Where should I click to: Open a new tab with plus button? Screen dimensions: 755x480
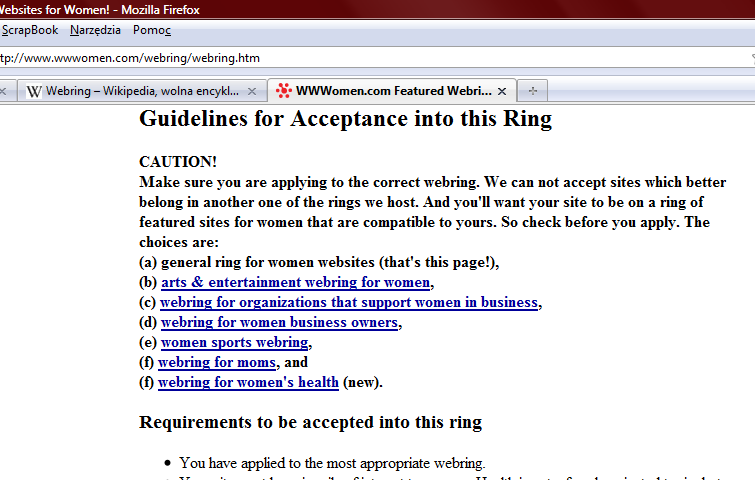tap(533, 91)
